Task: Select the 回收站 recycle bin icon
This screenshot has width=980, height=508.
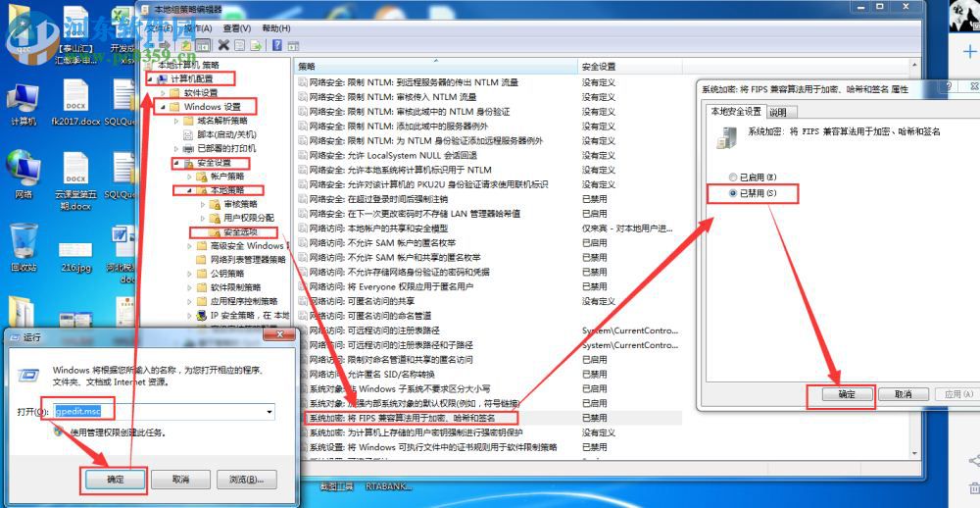Action: tap(24, 247)
